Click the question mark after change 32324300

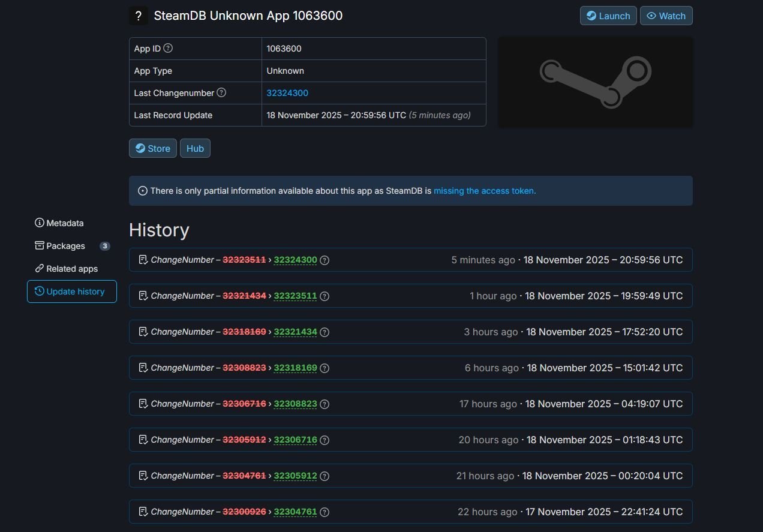(325, 260)
